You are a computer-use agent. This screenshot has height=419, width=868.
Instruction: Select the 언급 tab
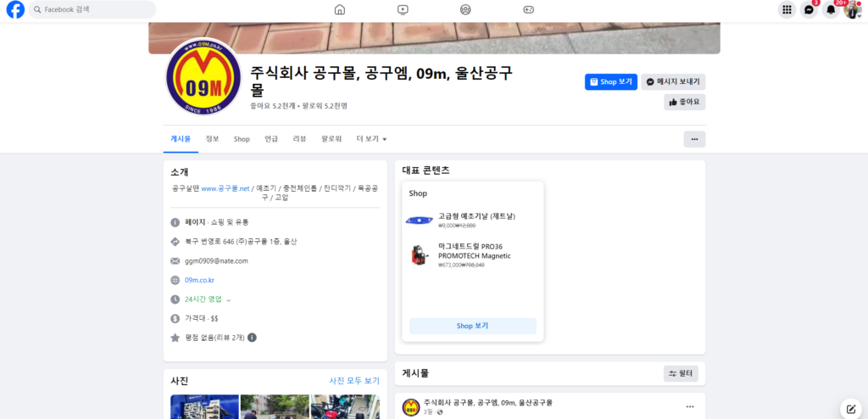pos(271,139)
